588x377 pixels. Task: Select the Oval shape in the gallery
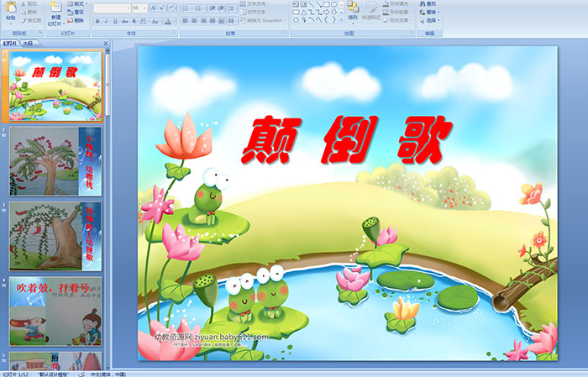tap(334, 4)
